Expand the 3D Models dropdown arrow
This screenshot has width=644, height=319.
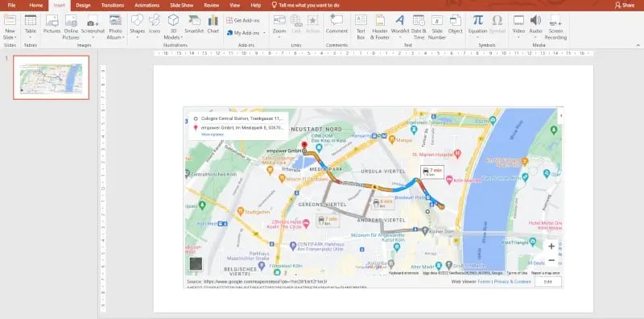(181, 37)
